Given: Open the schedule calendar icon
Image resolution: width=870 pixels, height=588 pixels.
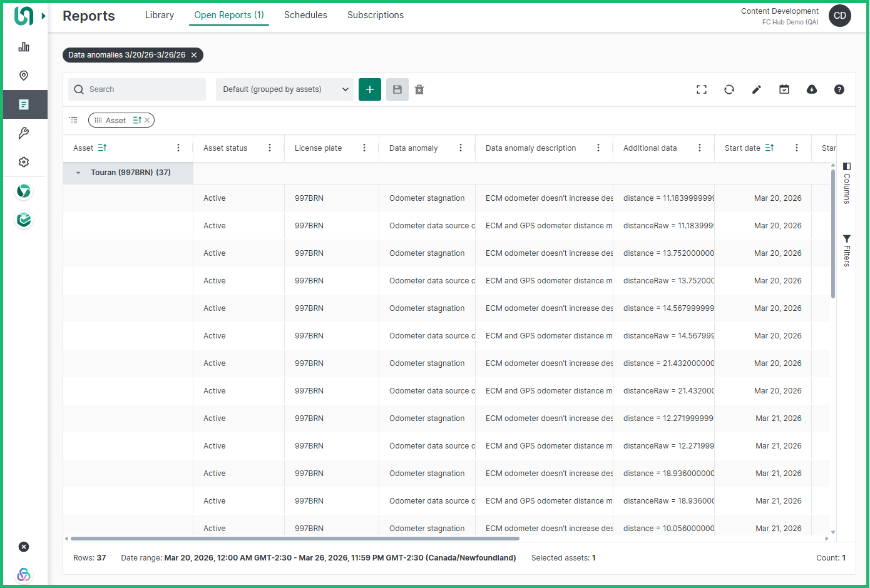Looking at the screenshot, I should click(x=784, y=89).
